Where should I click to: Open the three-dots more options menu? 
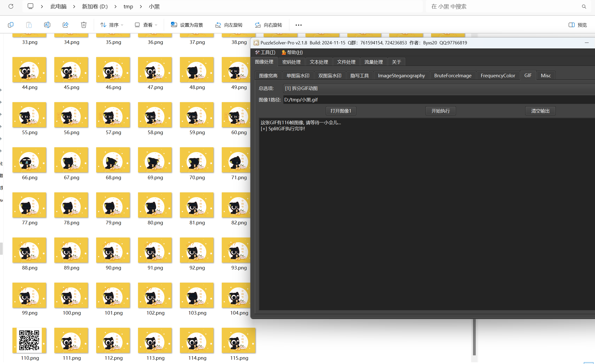pos(299,25)
